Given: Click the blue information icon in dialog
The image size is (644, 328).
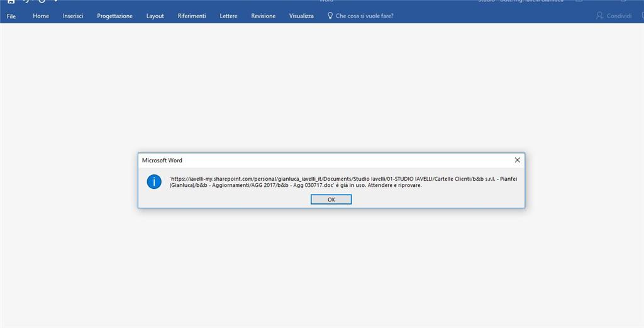Looking at the screenshot, I should [154, 181].
